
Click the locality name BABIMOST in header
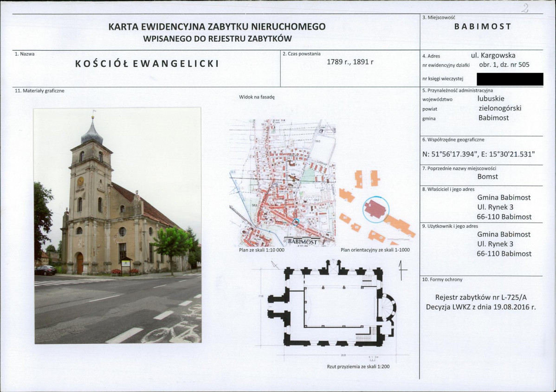(483, 26)
